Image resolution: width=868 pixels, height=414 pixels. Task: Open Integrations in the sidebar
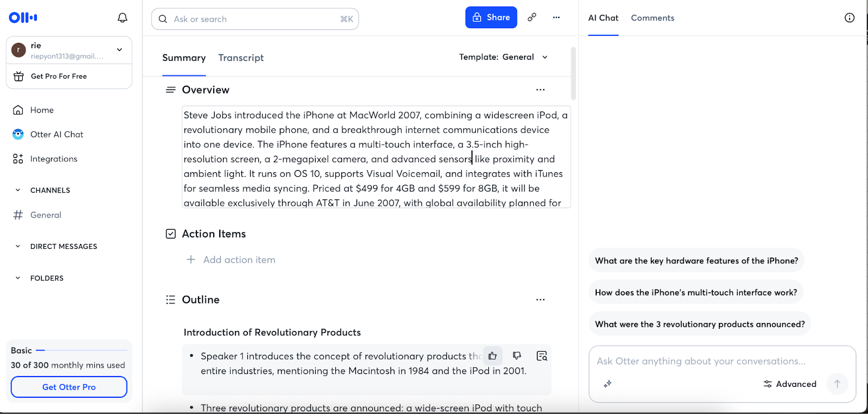[54, 159]
